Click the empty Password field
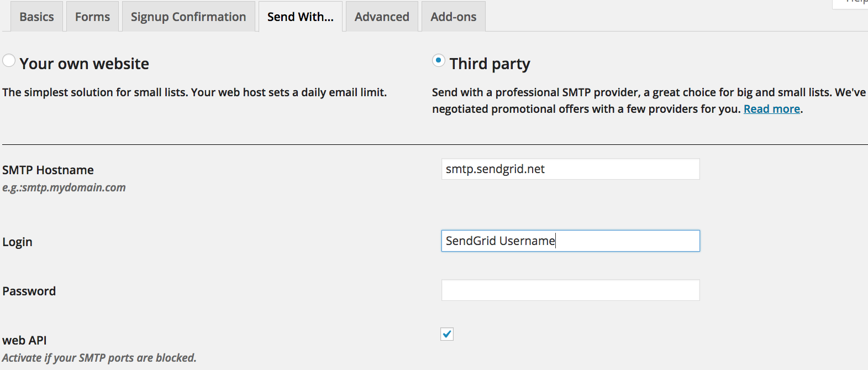Viewport: 868px width, 370px height. pos(570,290)
